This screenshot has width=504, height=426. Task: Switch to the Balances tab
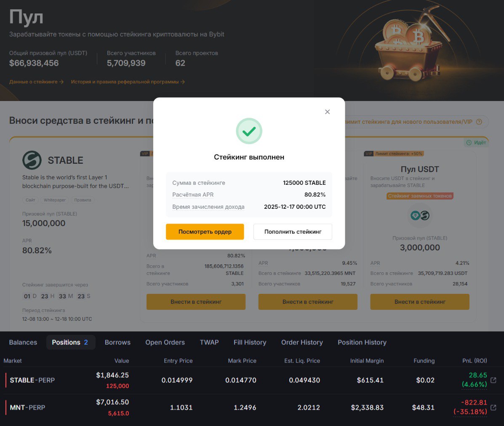point(23,342)
